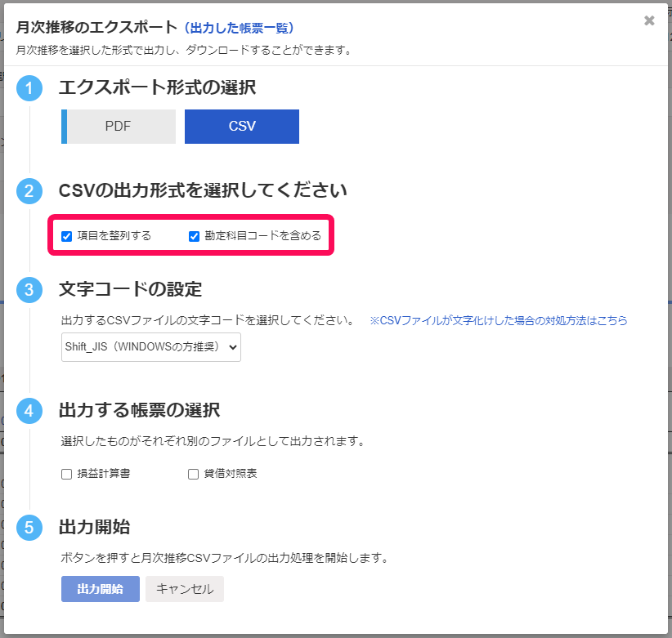This screenshot has width=672, height=638.
Task: Select CSV export format
Action: click(x=242, y=127)
